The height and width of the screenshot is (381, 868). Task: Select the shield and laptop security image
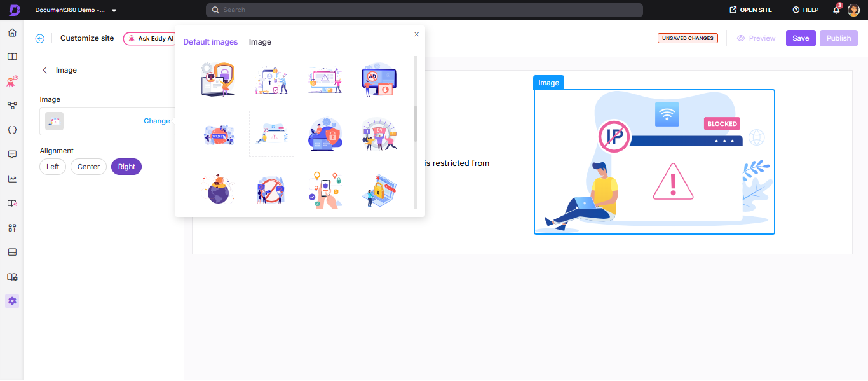pos(218,79)
